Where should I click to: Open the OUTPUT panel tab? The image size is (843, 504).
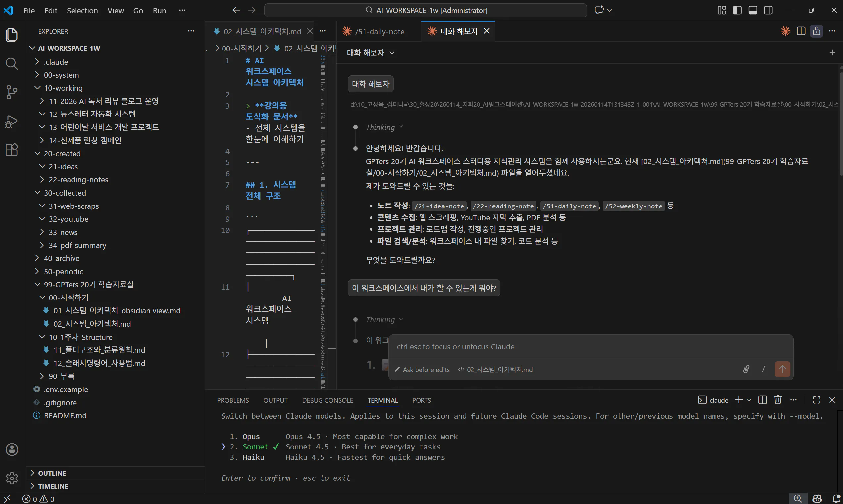[x=275, y=400]
